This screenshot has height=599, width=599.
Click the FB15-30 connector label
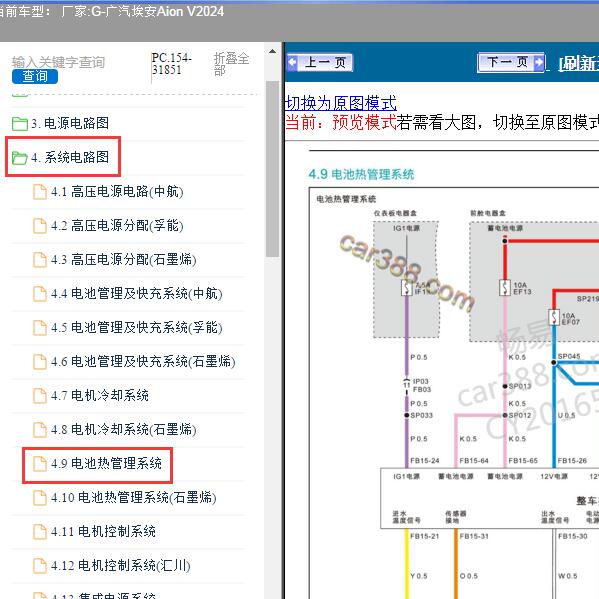pos(572,536)
